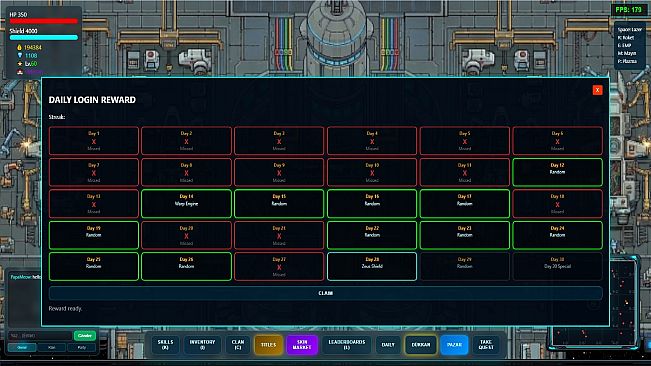The height and width of the screenshot is (366, 651).
Task: Click the Day 23 Random card
Action: (465, 235)
